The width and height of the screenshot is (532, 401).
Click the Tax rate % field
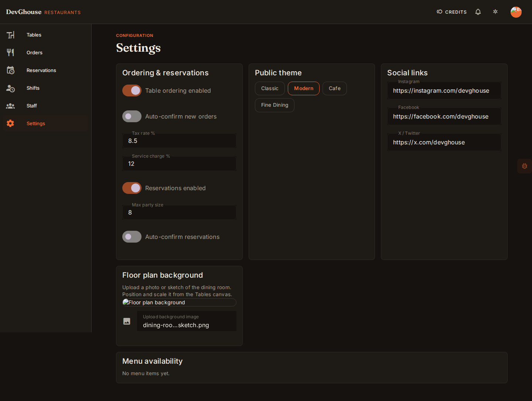click(x=179, y=141)
